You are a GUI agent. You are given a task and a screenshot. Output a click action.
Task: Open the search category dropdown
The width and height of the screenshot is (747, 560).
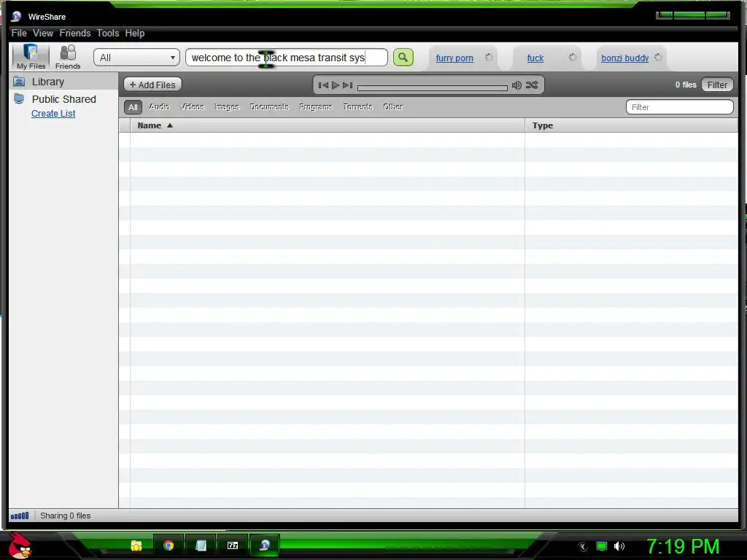136,58
